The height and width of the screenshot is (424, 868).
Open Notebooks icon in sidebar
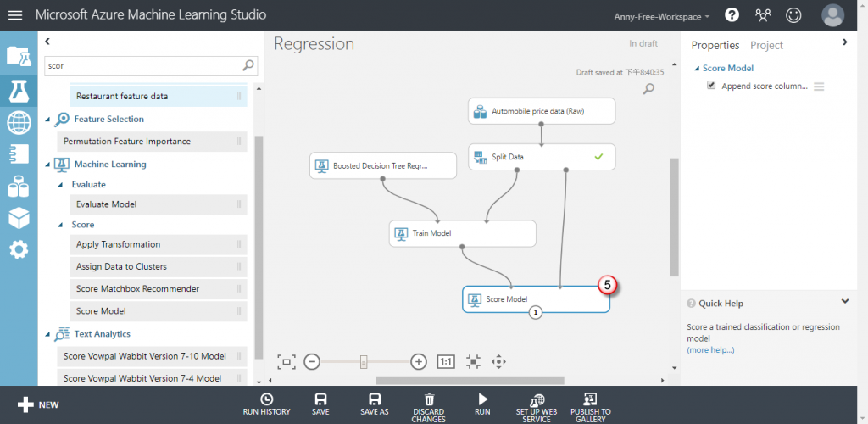[x=19, y=154]
